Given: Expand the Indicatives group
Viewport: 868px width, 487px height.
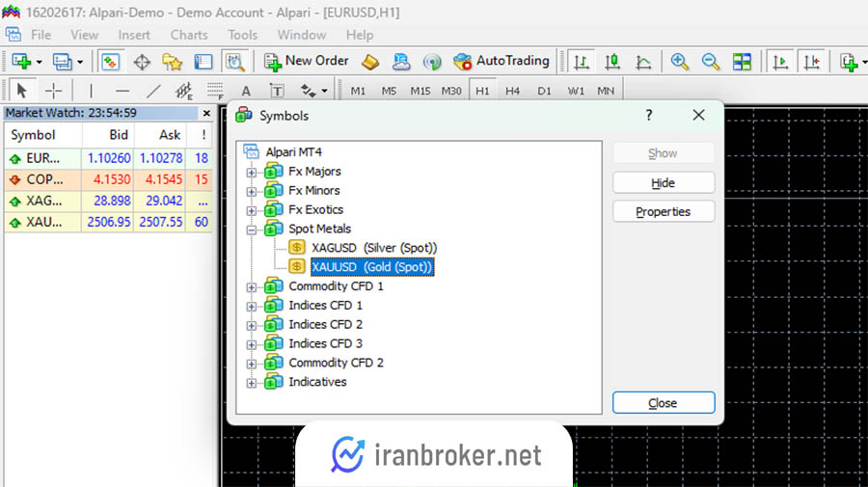Looking at the screenshot, I should coord(252,383).
